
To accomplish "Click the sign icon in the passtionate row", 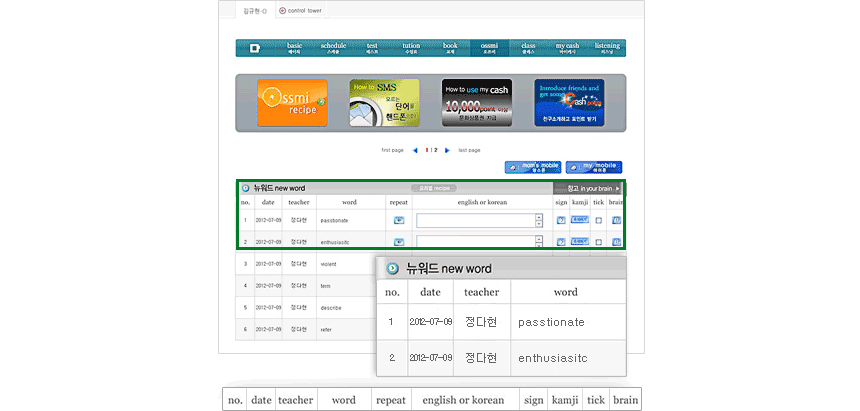I will (561, 221).
